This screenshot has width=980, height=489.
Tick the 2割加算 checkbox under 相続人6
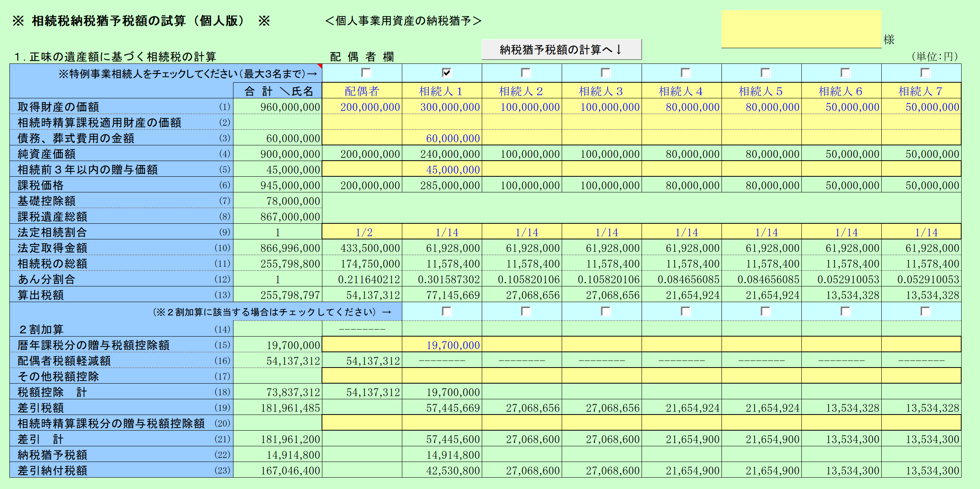[846, 312]
